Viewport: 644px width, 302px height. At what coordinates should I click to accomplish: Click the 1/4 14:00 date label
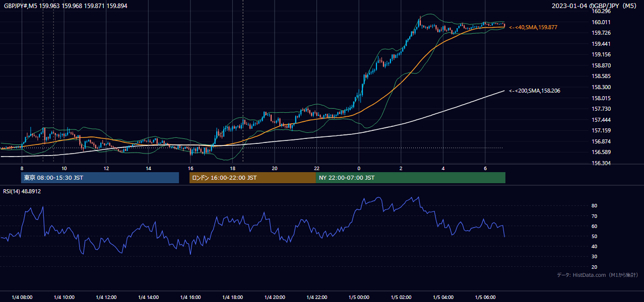pyautogui.click(x=148, y=297)
